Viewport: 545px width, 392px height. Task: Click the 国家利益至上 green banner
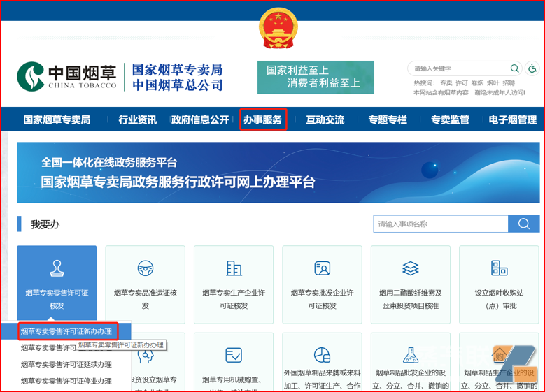click(316, 77)
